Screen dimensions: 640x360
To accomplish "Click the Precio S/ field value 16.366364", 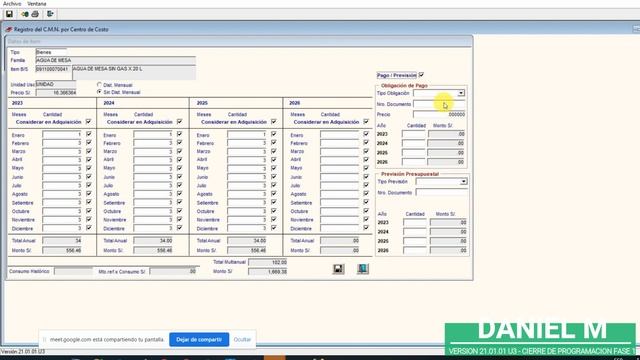I will (56, 93).
